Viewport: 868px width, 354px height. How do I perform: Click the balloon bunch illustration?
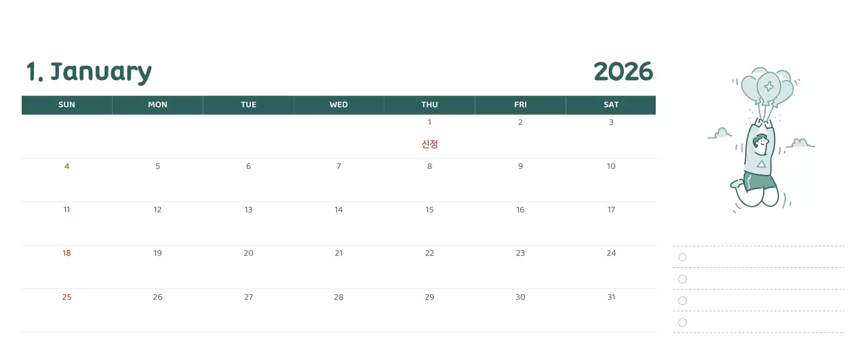767,87
